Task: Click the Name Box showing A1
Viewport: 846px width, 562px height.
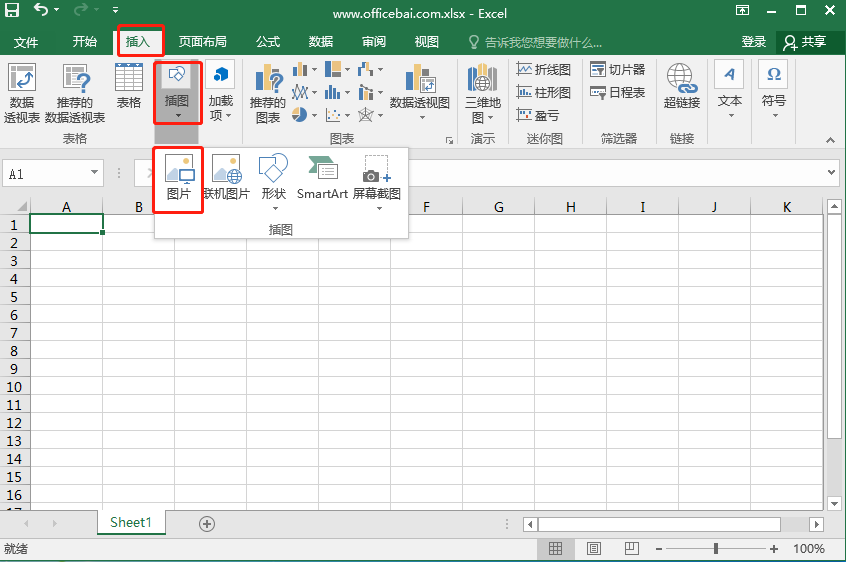Action: (x=53, y=174)
